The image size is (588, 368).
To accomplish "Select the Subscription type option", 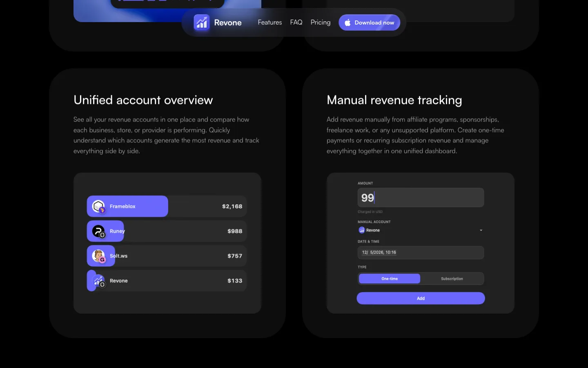I will point(452,279).
